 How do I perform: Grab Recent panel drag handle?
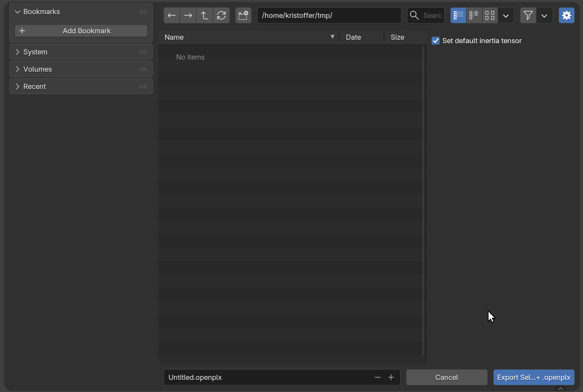pyautogui.click(x=143, y=86)
